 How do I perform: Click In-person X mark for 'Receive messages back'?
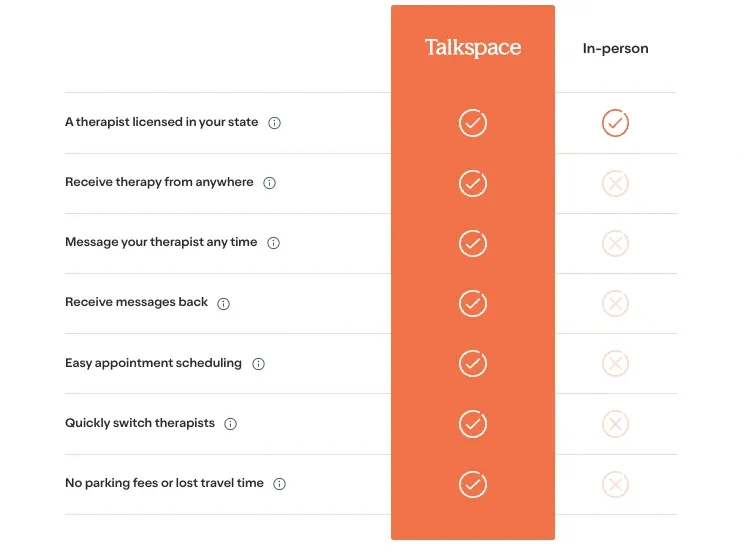coord(615,303)
